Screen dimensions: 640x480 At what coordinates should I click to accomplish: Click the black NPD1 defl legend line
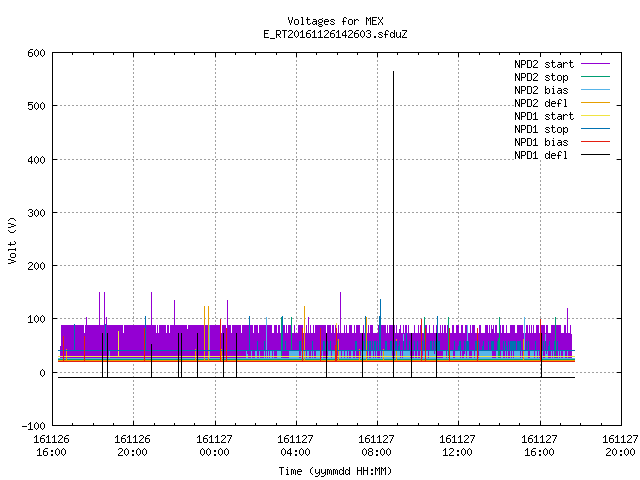[x=596, y=155]
